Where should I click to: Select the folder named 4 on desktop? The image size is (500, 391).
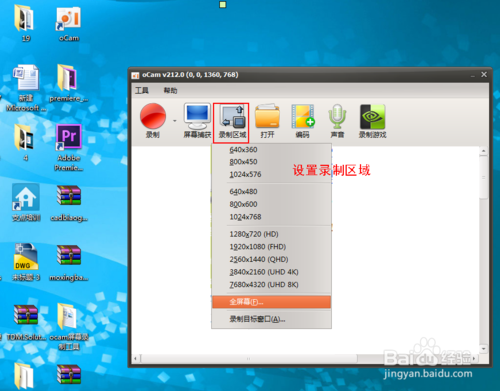point(25,143)
